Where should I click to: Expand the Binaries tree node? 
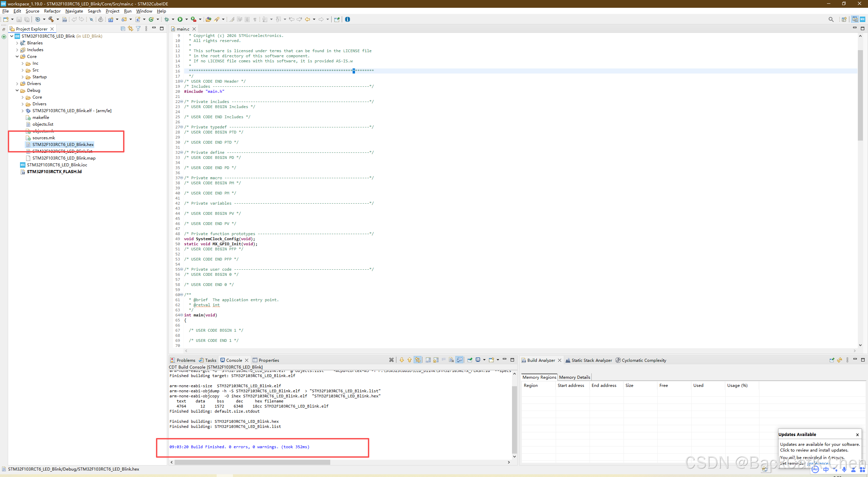tap(17, 43)
